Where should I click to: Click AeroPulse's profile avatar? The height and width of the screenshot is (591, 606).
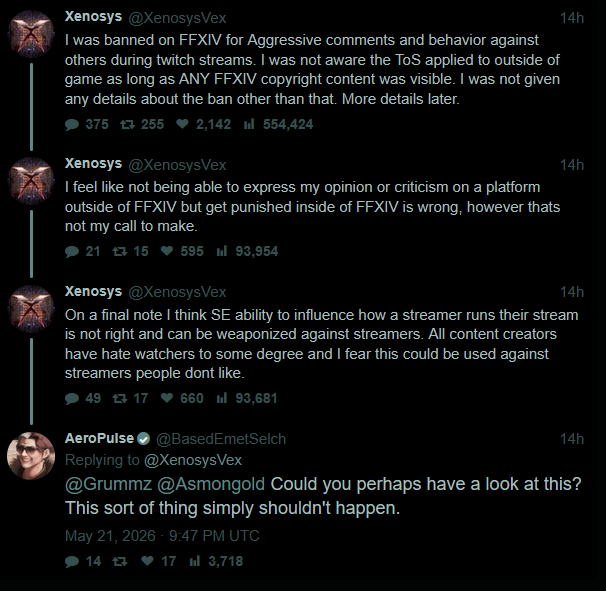[x=31, y=456]
